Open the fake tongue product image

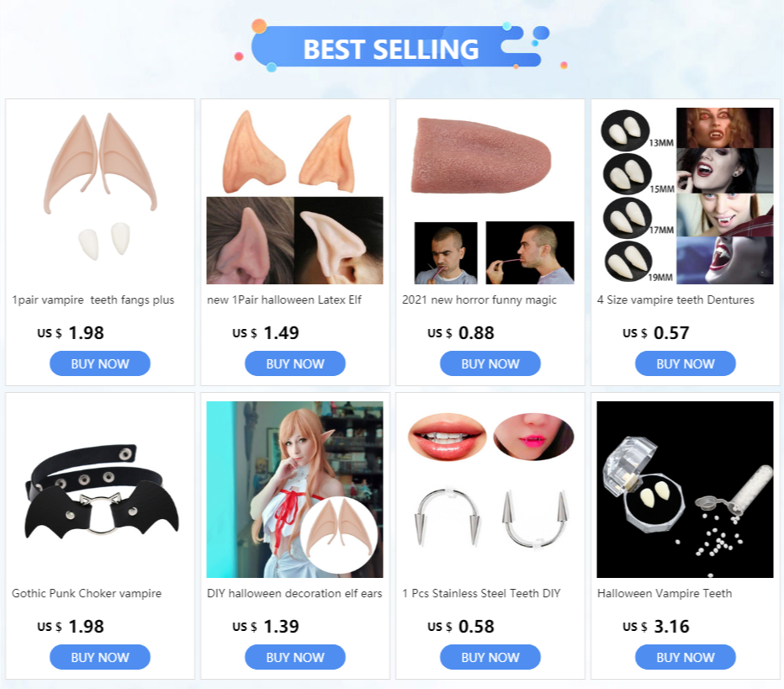coord(490,196)
